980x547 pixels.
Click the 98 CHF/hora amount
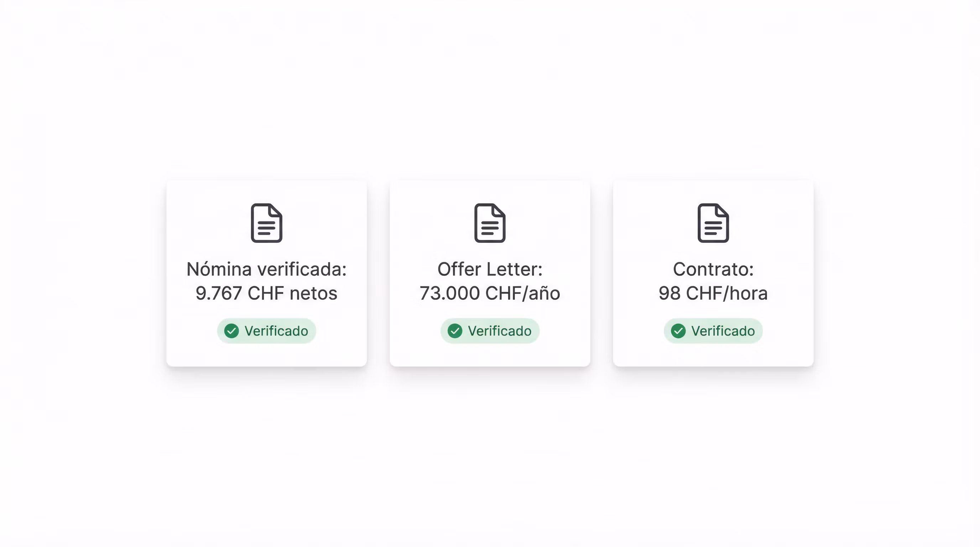[713, 293]
